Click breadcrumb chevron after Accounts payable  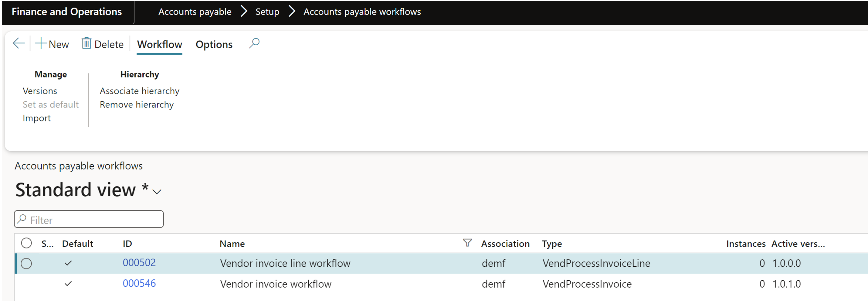[x=244, y=12]
